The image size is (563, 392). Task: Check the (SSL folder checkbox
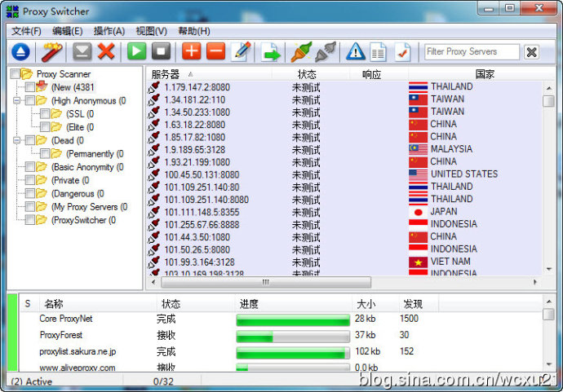[45, 114]
